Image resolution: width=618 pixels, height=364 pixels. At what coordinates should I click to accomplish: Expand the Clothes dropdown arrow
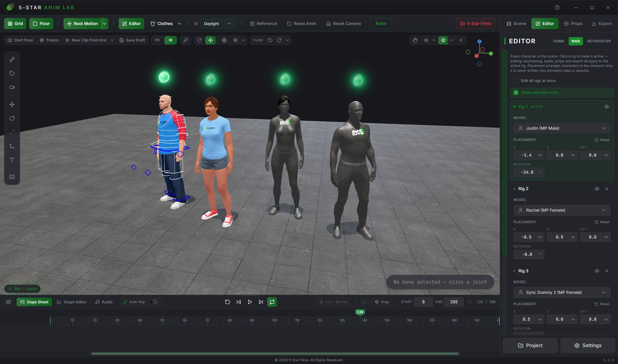click(x=180, y=24)
